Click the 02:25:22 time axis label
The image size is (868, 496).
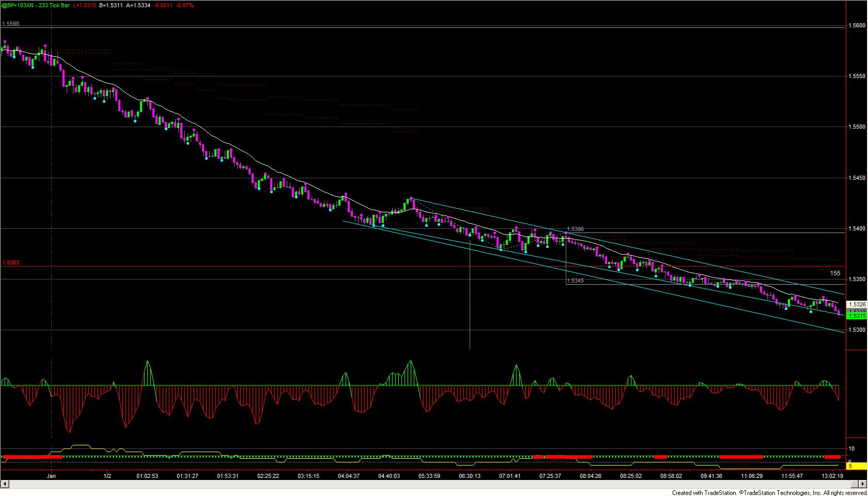[268, 476]
